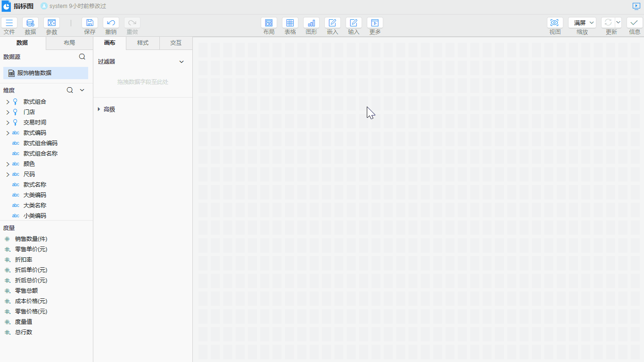The height and width of the screenshot is (362, 644).
Task: Insert a 图形 (Chart) component
Action: click(311, 23)
